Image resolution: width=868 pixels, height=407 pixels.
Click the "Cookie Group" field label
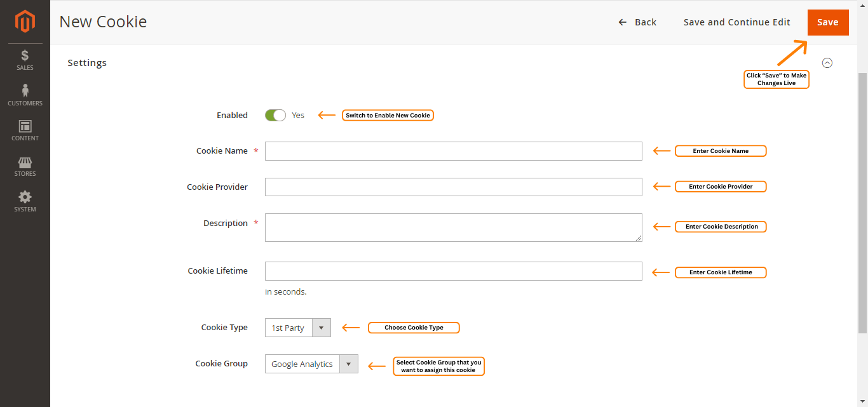click(222, 364)
